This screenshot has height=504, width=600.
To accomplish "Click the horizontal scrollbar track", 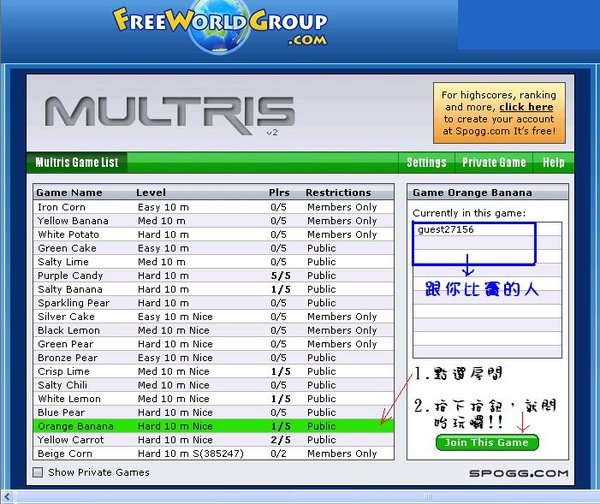I will point(306,497).
